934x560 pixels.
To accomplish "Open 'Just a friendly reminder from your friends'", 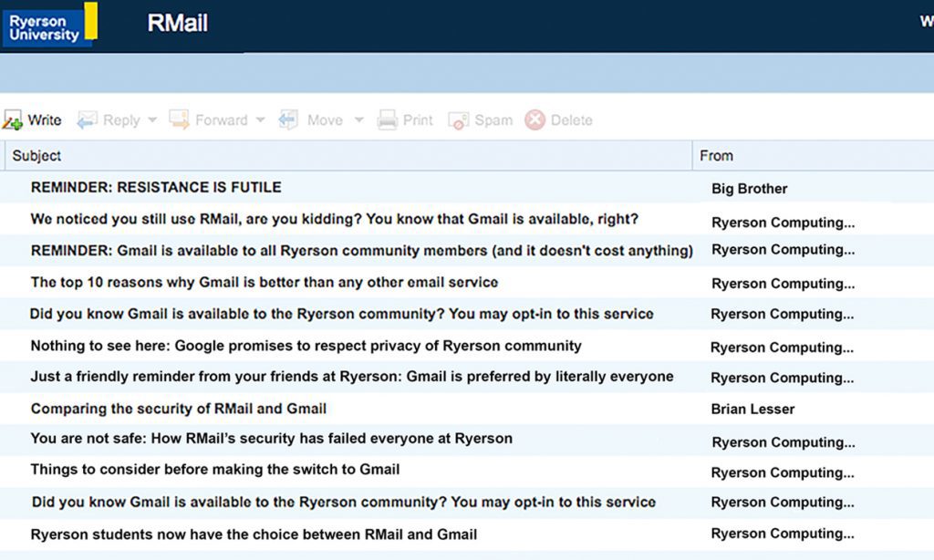I will point(352,377).
